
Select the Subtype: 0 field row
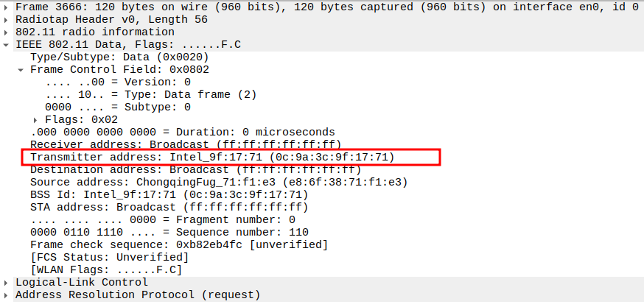pos(118,107)
